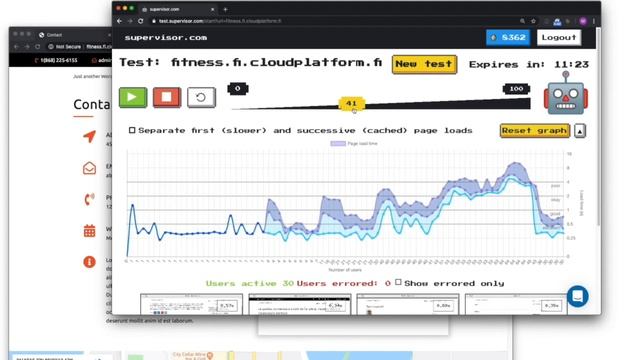Screen dimensions: 640x360
Task: Toggle the separate first and successive loads checkbox
Action: pos(132,130)
